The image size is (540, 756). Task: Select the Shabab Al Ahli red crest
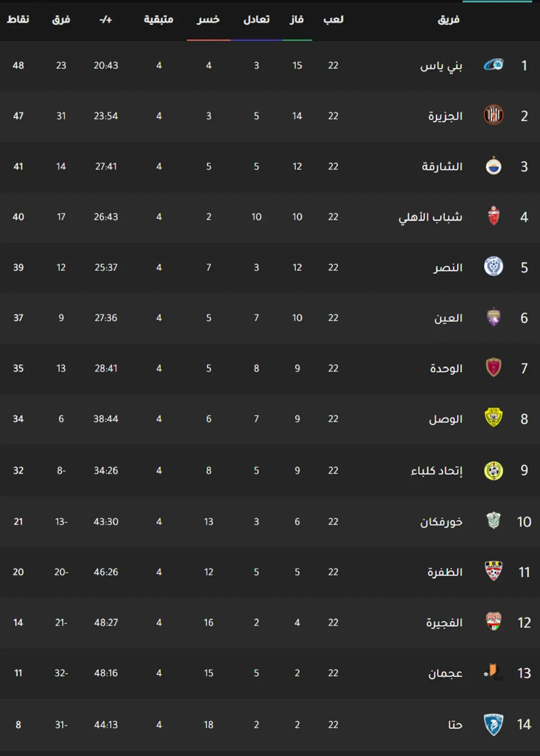click(x=494, y=216)
